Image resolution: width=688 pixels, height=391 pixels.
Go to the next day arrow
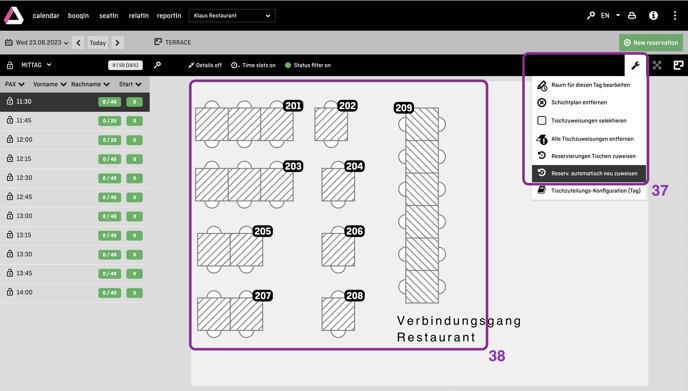(x=117, y=43)
